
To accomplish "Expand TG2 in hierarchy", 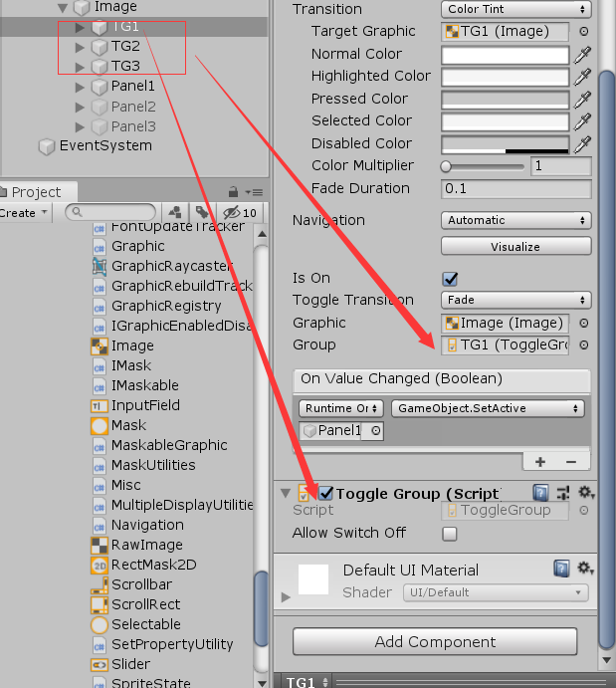I will coord(80,47).
